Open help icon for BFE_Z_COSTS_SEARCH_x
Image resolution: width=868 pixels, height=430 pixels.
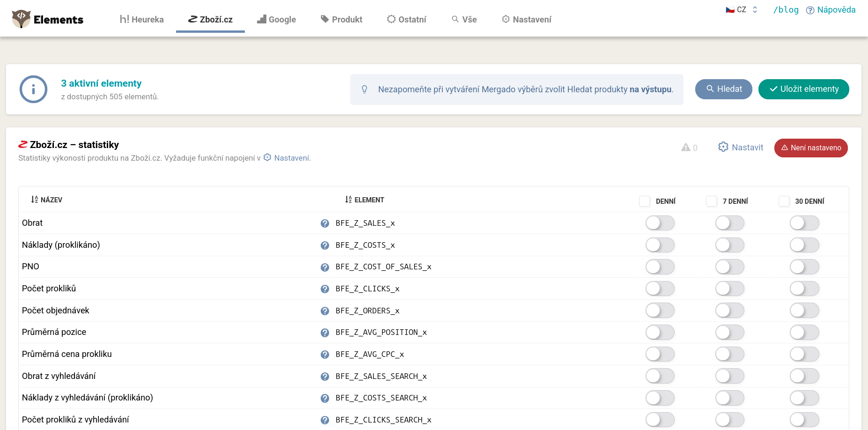(x=325, y=398)
